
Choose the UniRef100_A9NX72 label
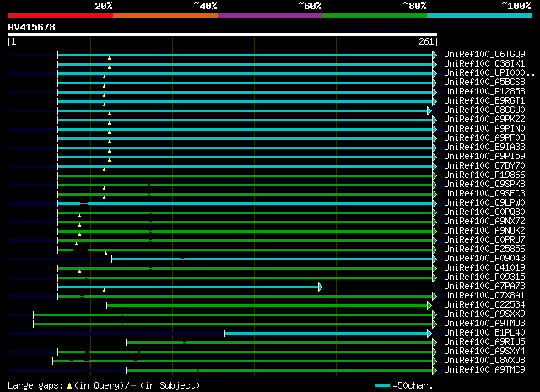point(484,222)
